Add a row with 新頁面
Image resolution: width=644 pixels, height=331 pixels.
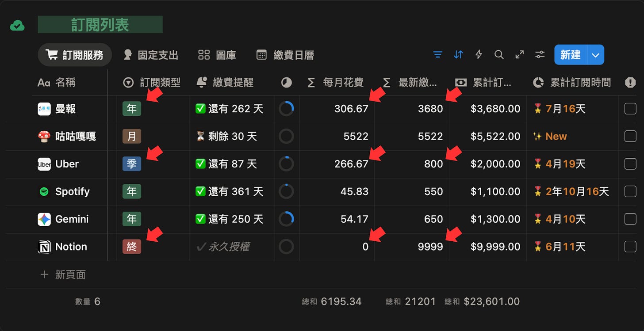pos(63,274)
